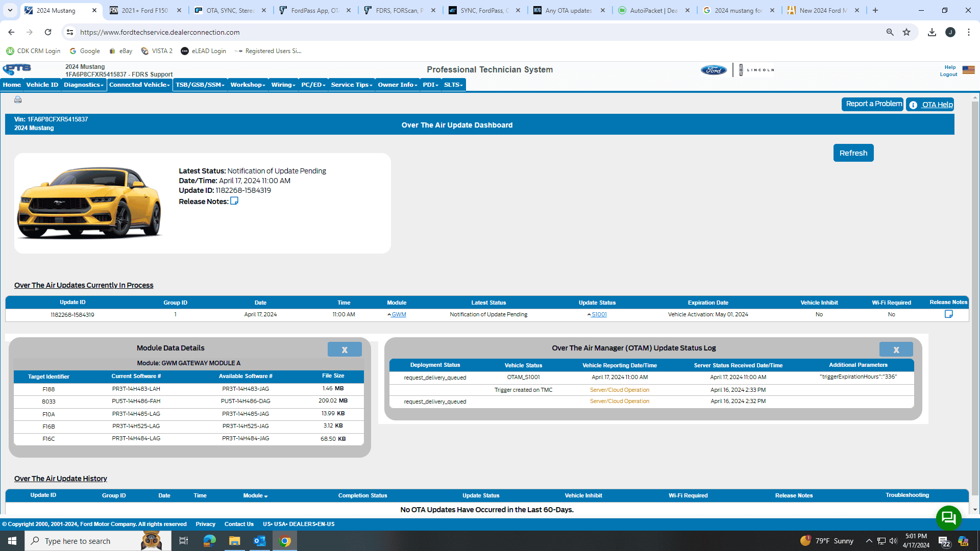
Task: Click the Help link in header
Action: coord(950,67)
